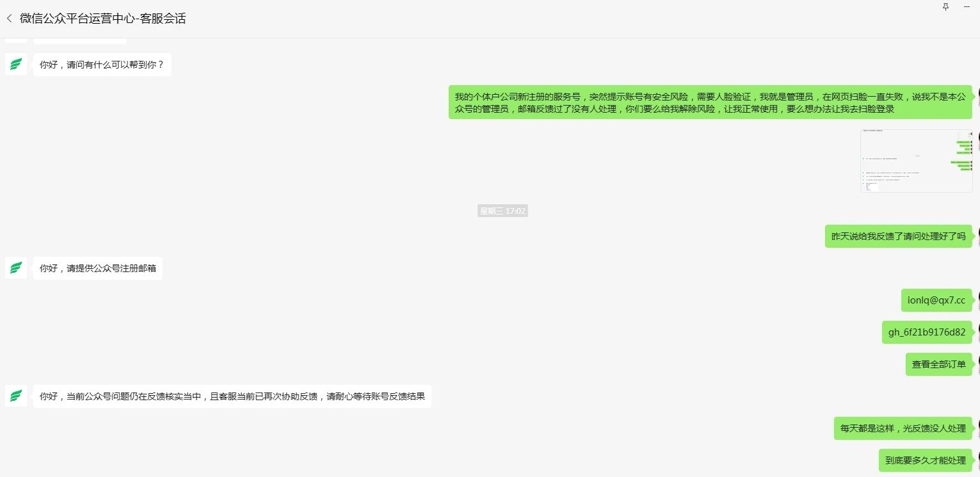Image resolution: width=980 pixels, height=477 pixels.
Task: Click service avatar beside 请提供公众号注册邮箱
Action: pyautogui.click(x=16, y=268)
